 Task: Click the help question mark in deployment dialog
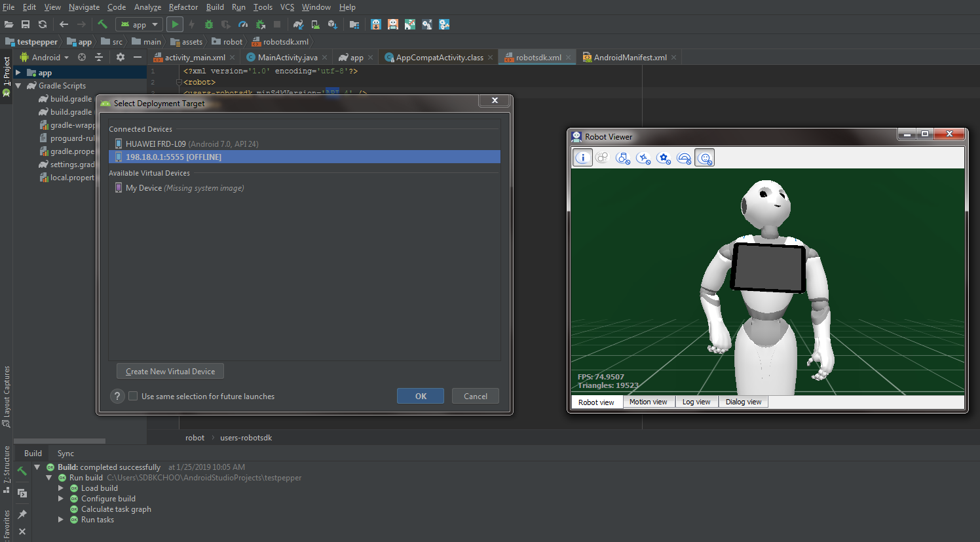117,397
